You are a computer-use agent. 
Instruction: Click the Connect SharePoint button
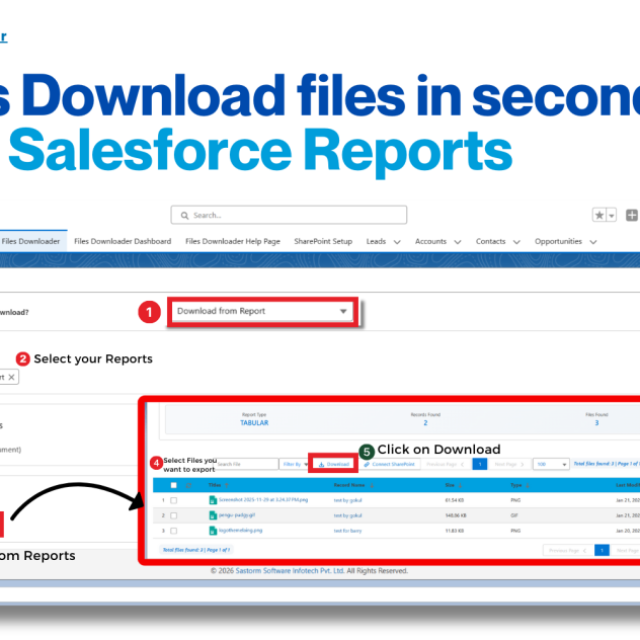click(x=390, y=464)
